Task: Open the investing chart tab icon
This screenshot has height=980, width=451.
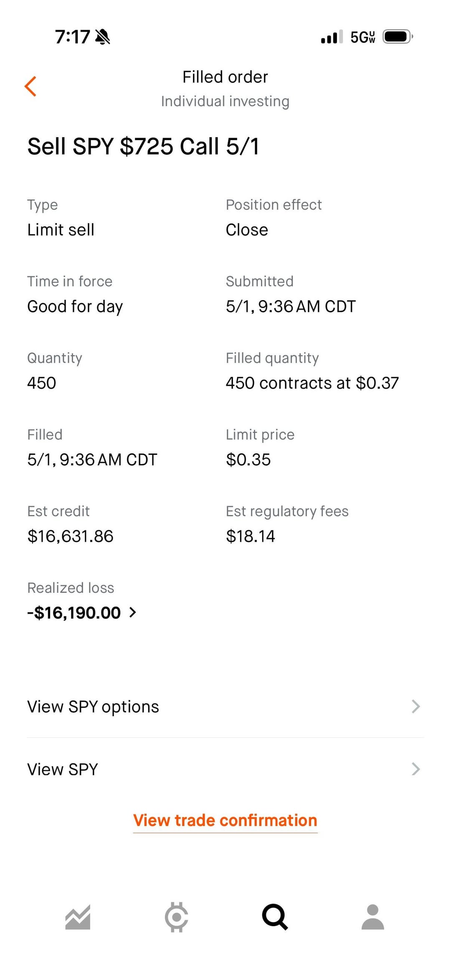Action: pos(78,917)
